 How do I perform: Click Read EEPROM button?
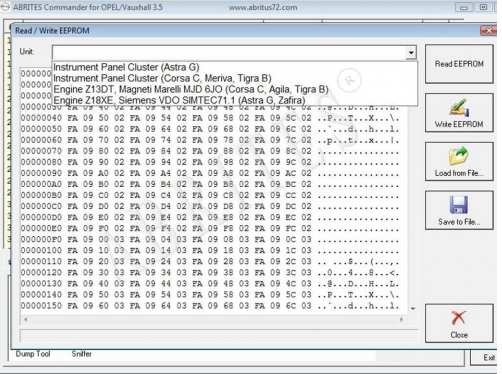[459, 64]
